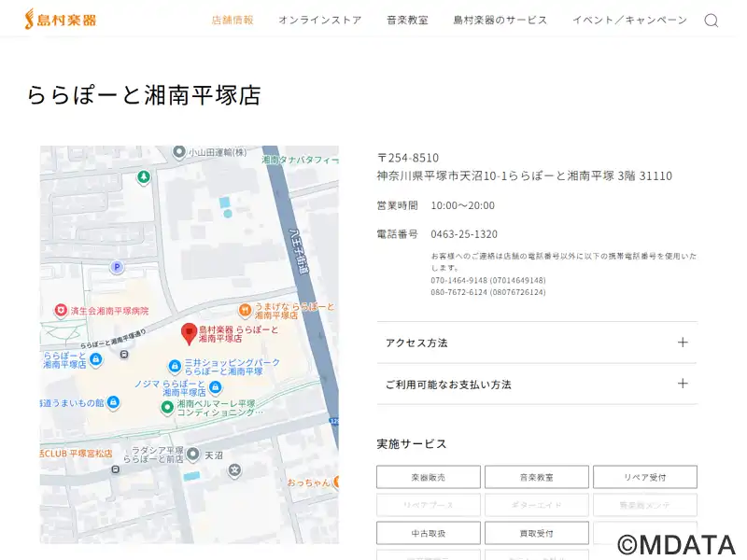Click the embedded store location map
747x560 pixels.
coord(190,344)
